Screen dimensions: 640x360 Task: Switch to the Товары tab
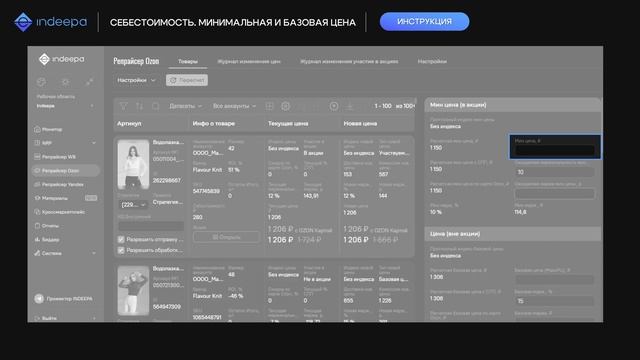click(x=188, y=61)
